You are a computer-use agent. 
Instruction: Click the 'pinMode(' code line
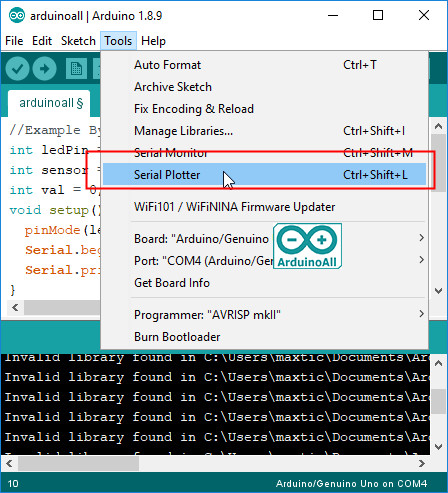(x=62, y=230)
